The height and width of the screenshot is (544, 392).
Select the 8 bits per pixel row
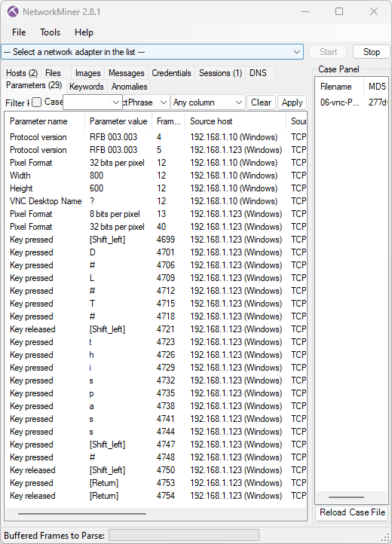point(156,214)
